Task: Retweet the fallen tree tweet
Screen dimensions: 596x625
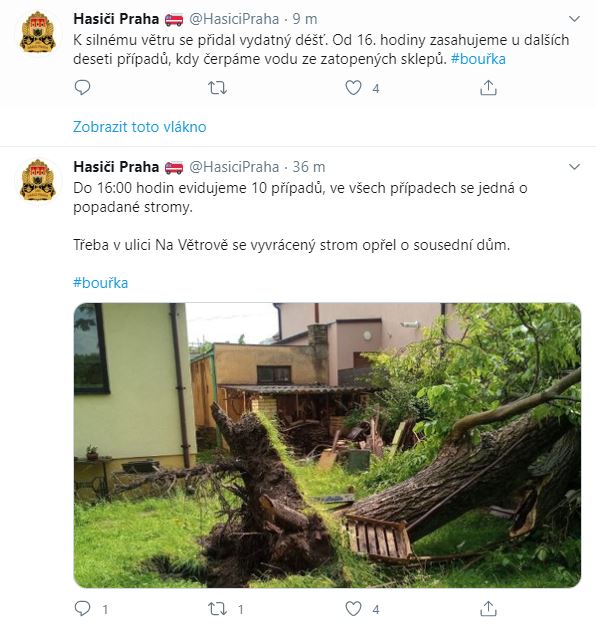Action: (218, 608)
